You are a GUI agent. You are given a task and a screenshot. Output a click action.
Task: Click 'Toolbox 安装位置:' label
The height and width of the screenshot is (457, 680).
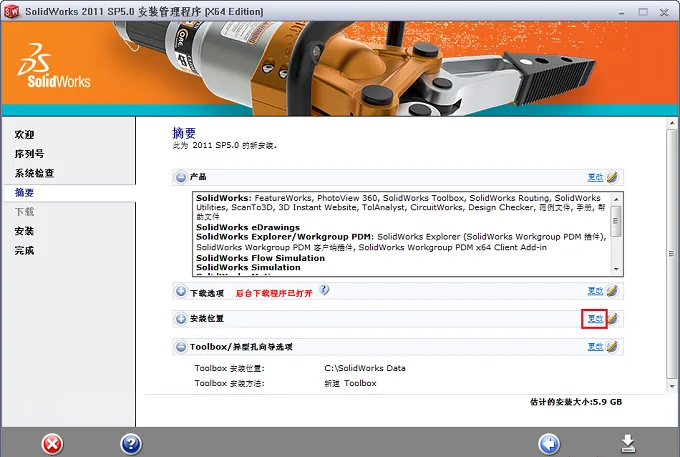tap(229, 368)
